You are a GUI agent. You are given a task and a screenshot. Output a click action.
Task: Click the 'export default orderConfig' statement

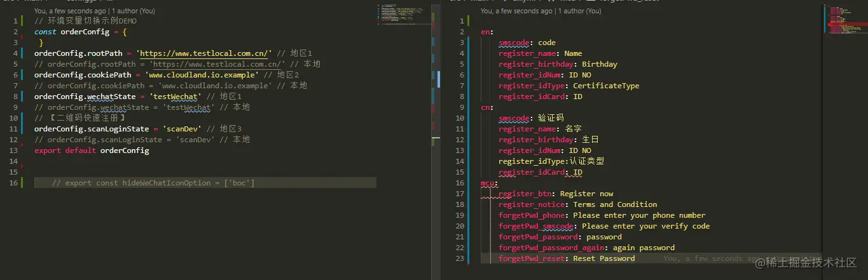[92, 150]
